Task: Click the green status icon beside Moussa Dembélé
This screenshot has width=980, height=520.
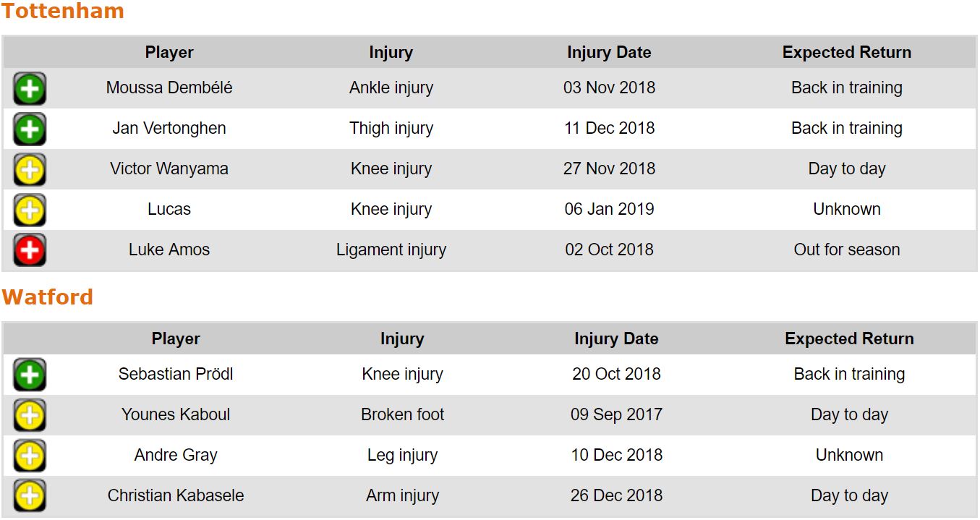Action: pos(30,89)
